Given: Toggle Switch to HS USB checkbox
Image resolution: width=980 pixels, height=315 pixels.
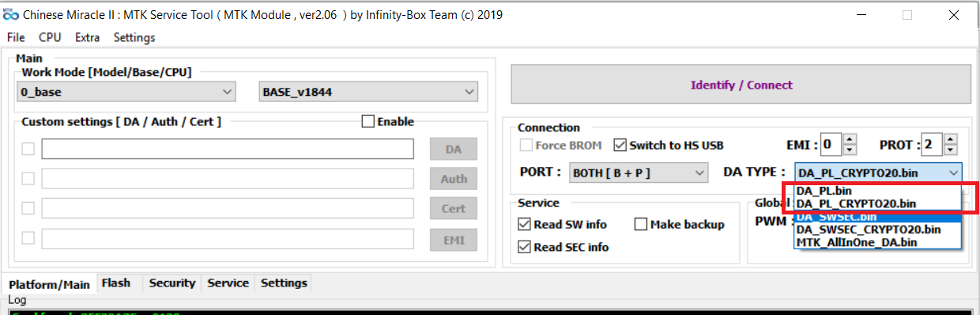Looking at the screenshot, I should pyautogui.click(x=620, y=146).
